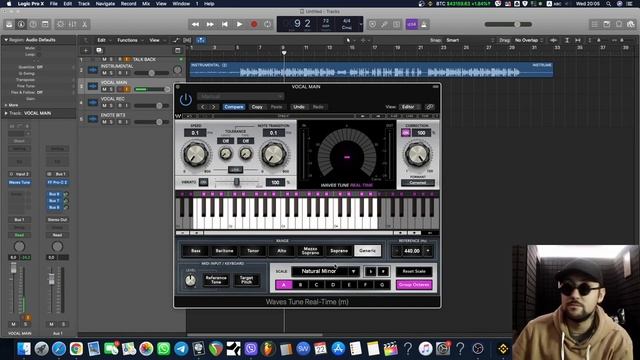Screen dimensions: 640x360
Task: Open the Mix menu
Action: (x=146, y=4)
